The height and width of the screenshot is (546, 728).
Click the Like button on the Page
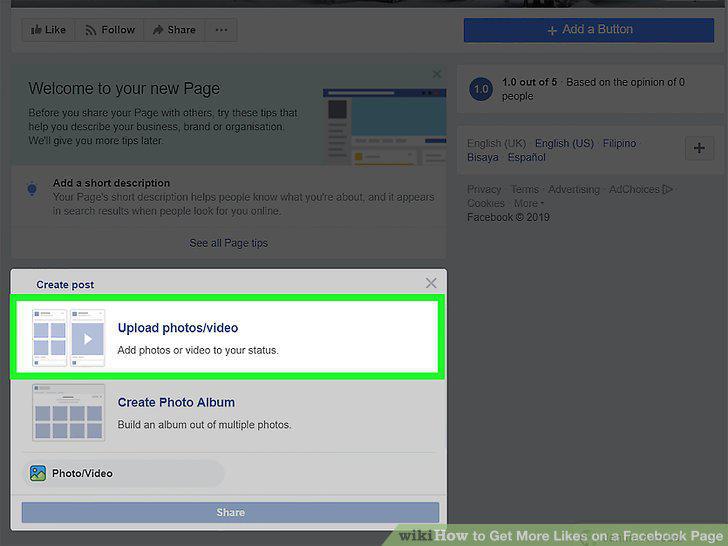click(x=48, y=30)
